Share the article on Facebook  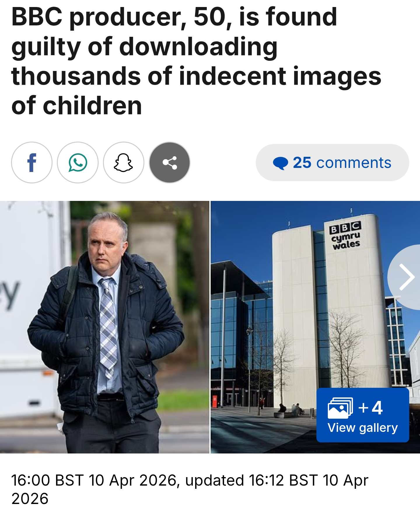(32, 163)
